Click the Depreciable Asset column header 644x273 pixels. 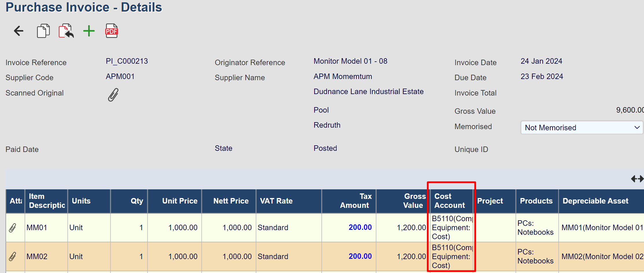(x=595, y=201)
